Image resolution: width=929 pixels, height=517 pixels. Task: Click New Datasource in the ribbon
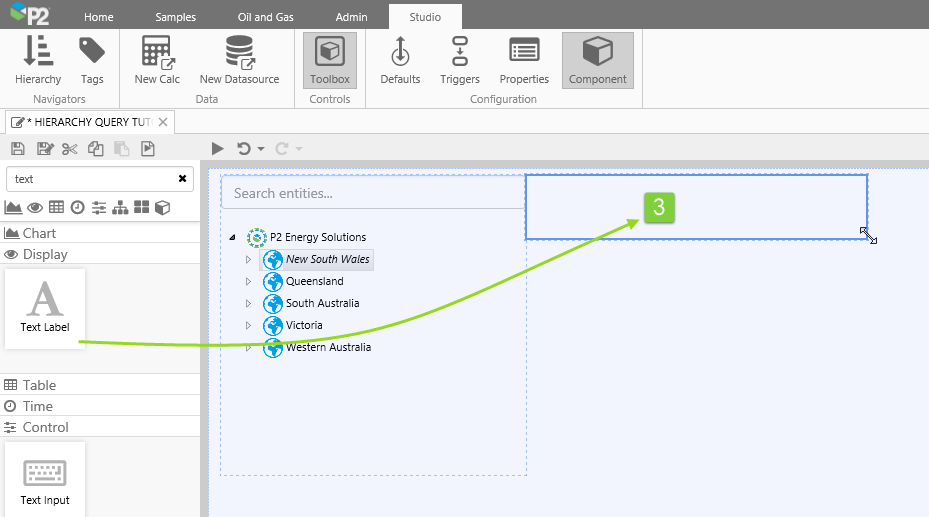[239, 60]
